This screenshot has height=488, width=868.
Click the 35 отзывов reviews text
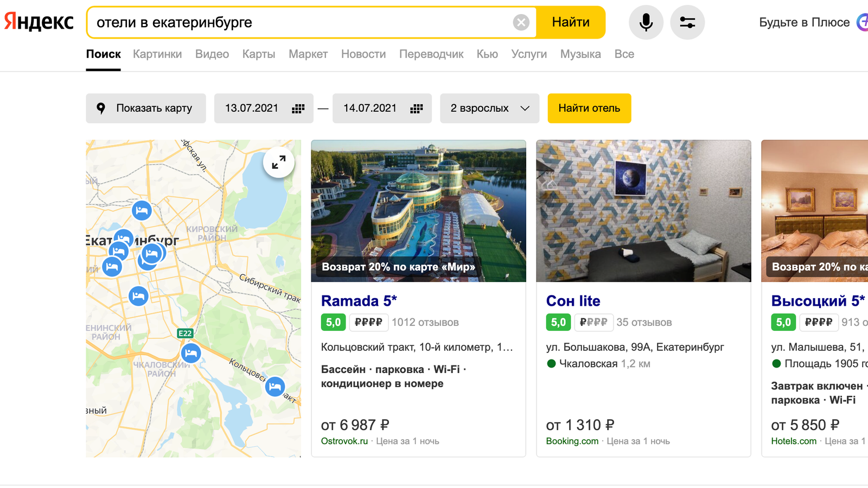(644, 323)
